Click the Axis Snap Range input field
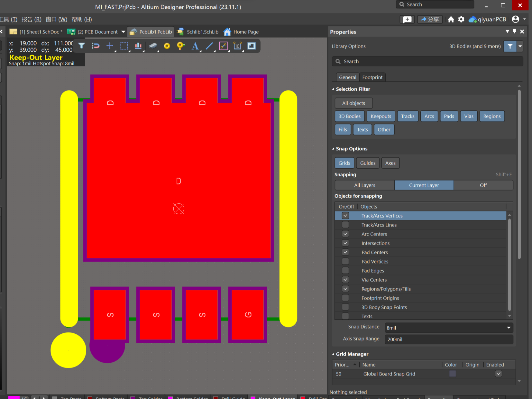This screenshot has height=399, width=532. coord(449,339)
